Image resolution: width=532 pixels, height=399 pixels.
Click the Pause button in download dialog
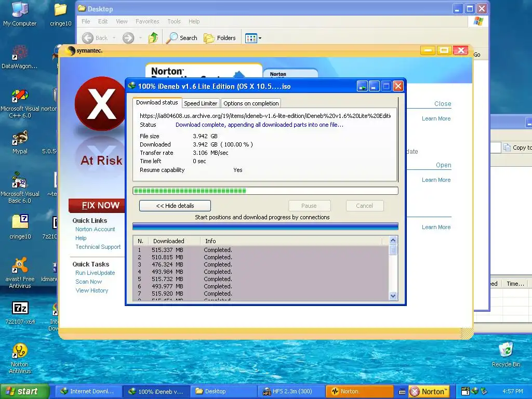(309, 206)
